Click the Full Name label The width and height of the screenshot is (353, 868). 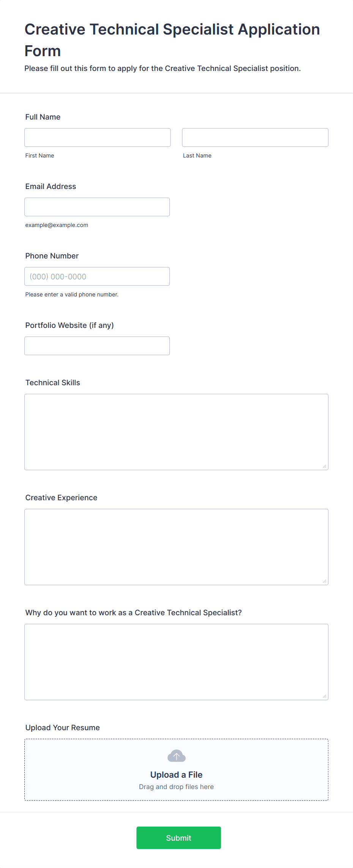pos(43,117)
